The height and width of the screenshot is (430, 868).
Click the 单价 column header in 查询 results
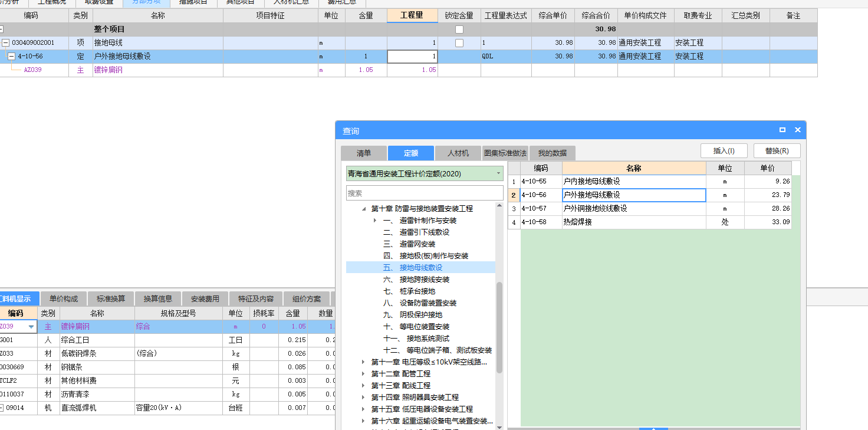point(767,168)
